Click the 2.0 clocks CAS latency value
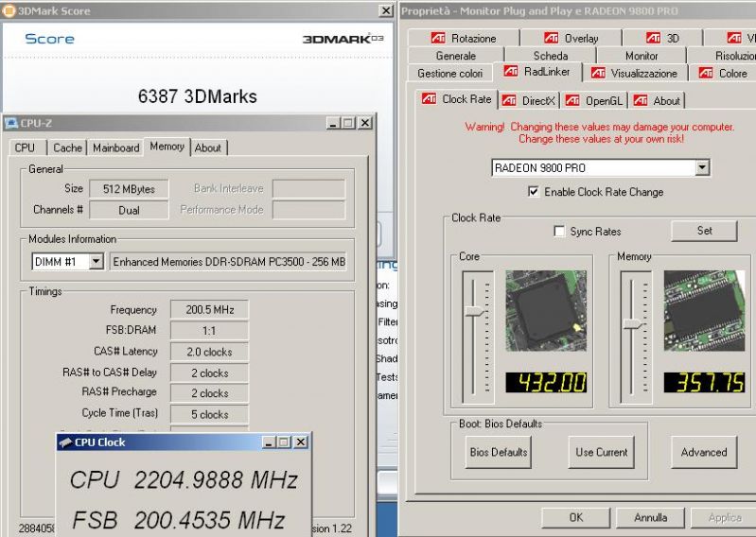756x537 pixels. pos(210,352)
